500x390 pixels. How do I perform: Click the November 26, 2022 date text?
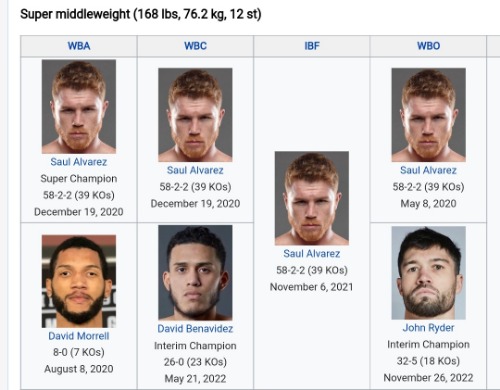(428, 378)
